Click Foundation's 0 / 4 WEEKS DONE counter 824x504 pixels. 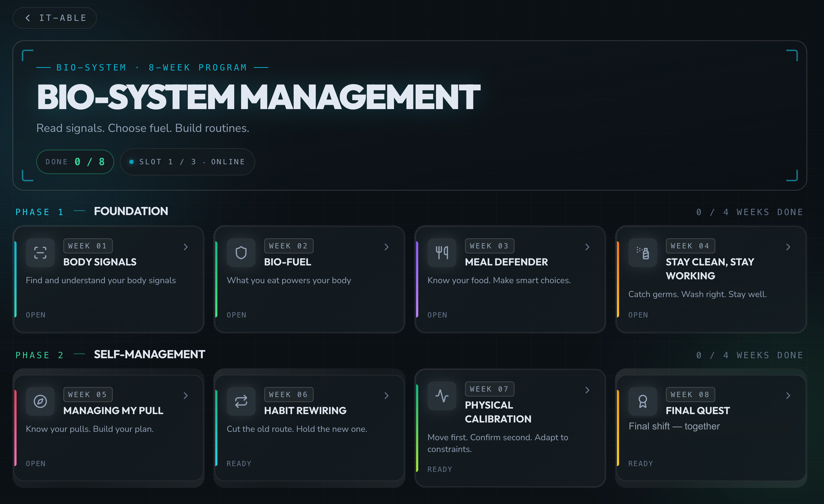click(x=750, y=212)
